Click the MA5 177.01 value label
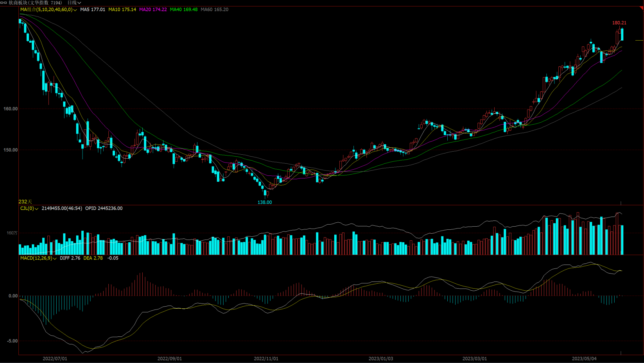The height and width of the screenshot is (363, 644). [x=93, y=9]
